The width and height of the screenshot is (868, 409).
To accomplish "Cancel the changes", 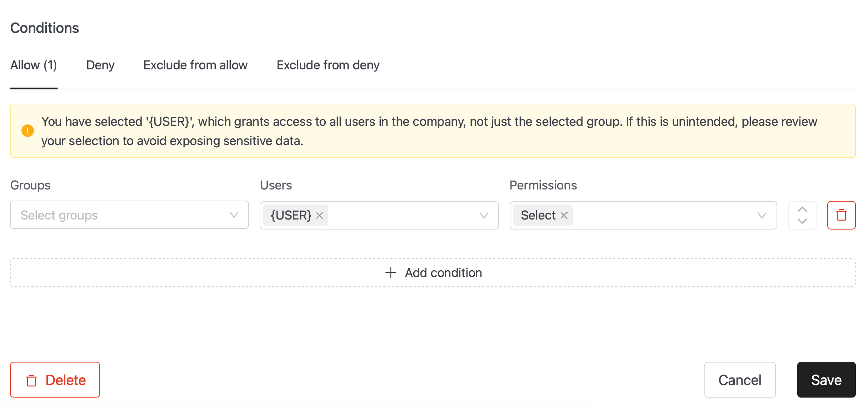I will (x=740, y=380).
